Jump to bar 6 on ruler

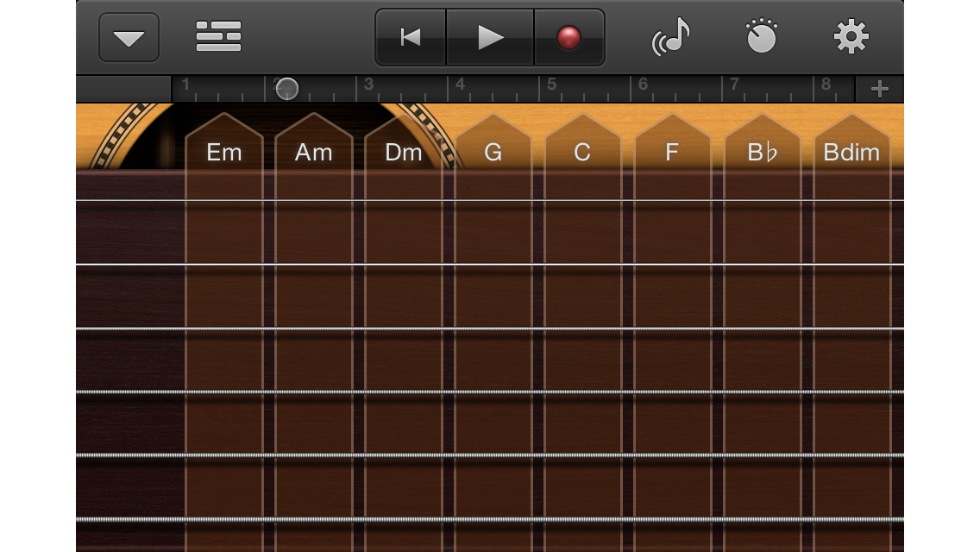[643, 84]
